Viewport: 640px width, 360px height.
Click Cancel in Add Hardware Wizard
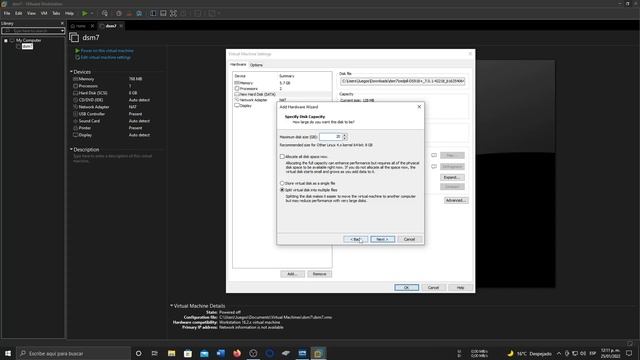(x=409, y=239)
